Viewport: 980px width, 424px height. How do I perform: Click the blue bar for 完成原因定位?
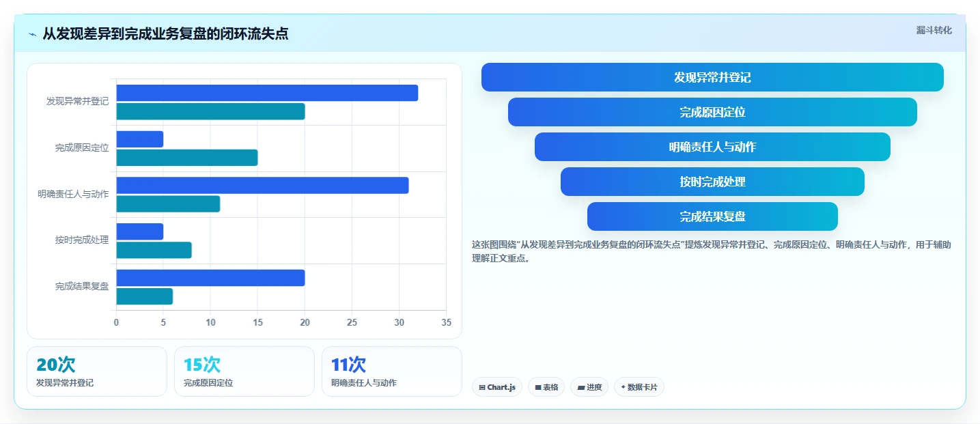pyautogui.click(x=140, y=139)
